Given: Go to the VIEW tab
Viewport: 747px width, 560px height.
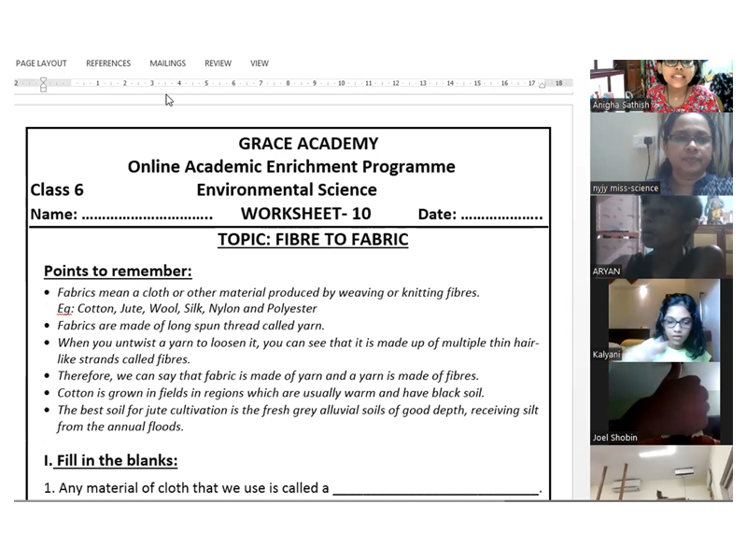Looking at the screenshot, I should 259,63.
